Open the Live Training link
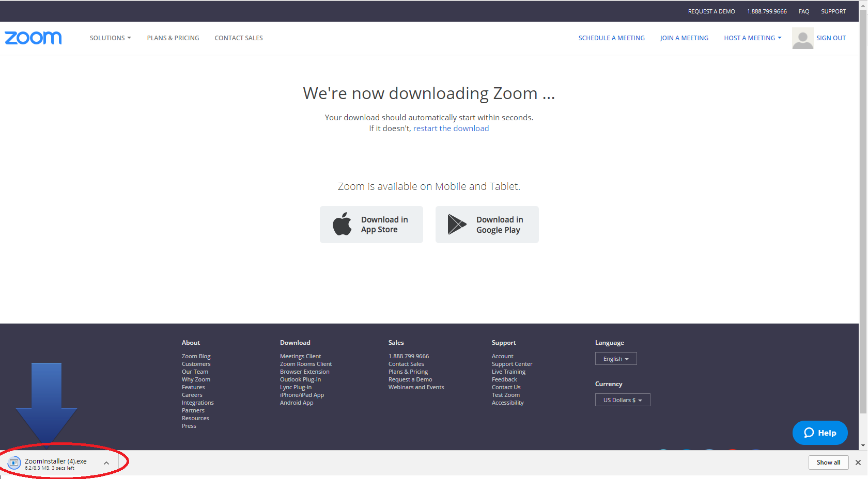The height and width of the screenshot is (479, 868). [x=509, y=372]
